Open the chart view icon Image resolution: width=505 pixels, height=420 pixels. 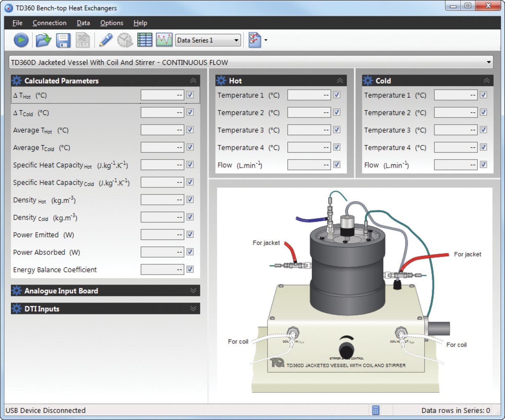tap(164, 40)
